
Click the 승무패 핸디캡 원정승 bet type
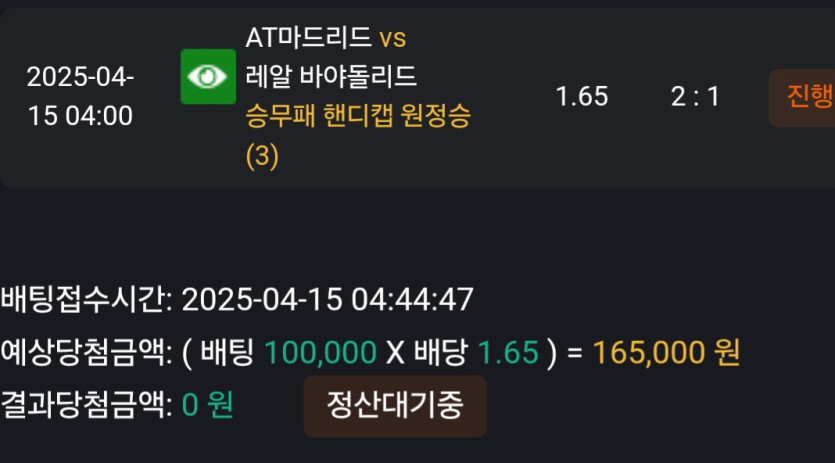(x=358, y=115)
